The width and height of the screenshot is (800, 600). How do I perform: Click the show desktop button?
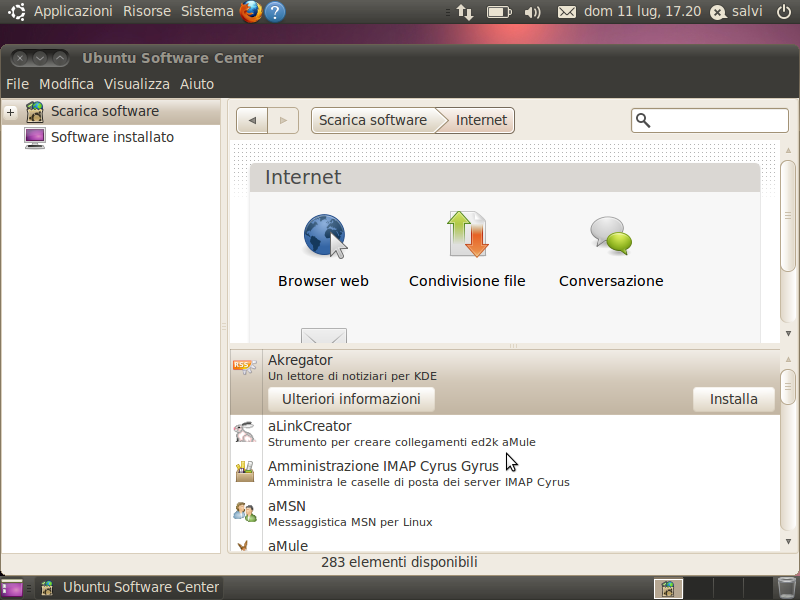coord(12,588)
